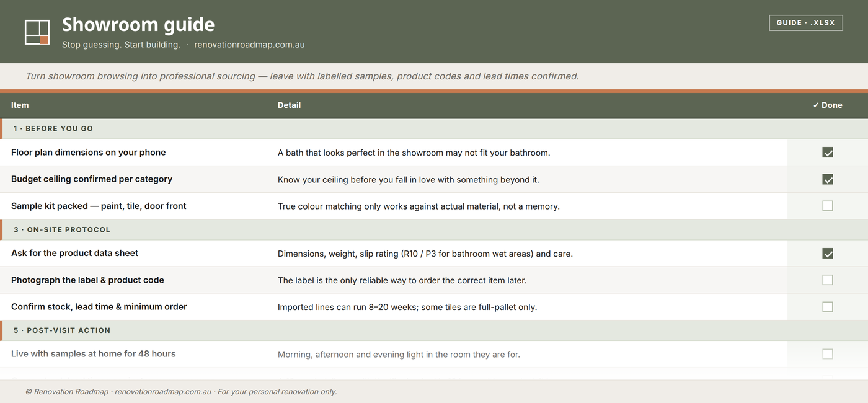The height and width of the screenshot is (403, 868).
Task: Select the 1 · BEFORE YOU GO section header
Action: coord(434,128)
